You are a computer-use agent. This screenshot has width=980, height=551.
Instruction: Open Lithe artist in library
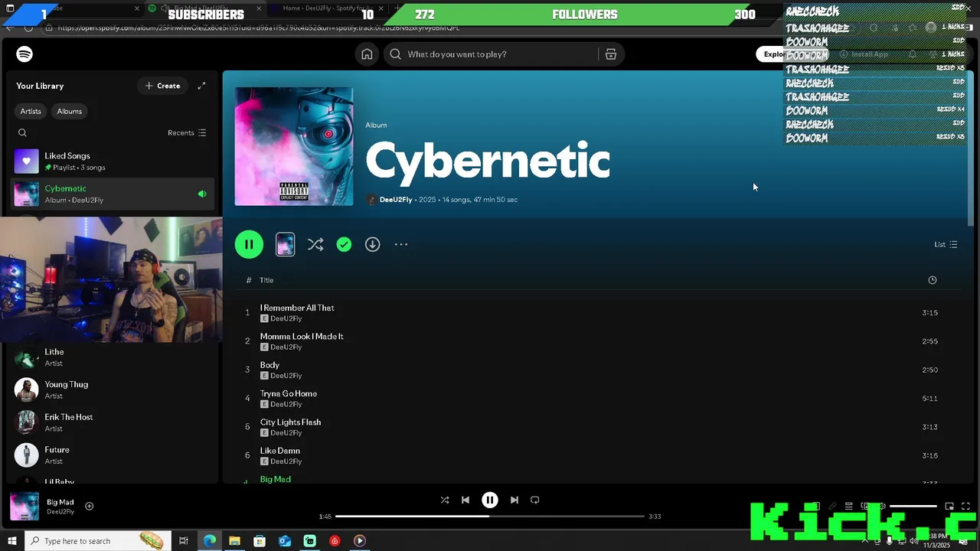pos(112,357)
